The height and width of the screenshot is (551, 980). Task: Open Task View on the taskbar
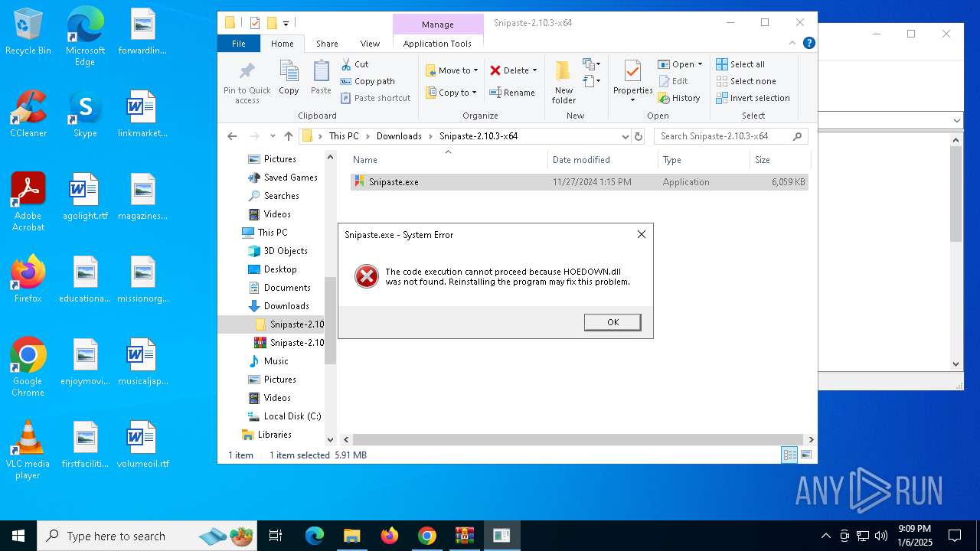point(276,536)
